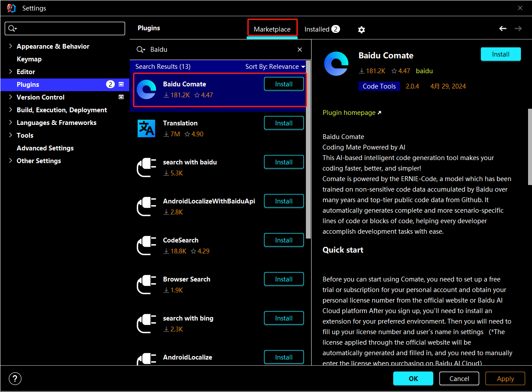Click the plugin results list scrollbar

coord(309,149)
